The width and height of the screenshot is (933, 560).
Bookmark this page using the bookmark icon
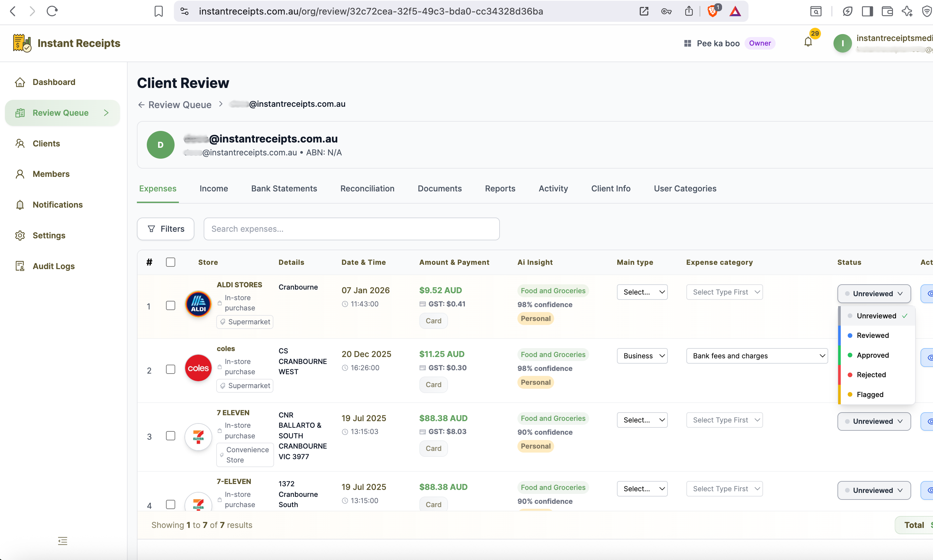(158, 11)
